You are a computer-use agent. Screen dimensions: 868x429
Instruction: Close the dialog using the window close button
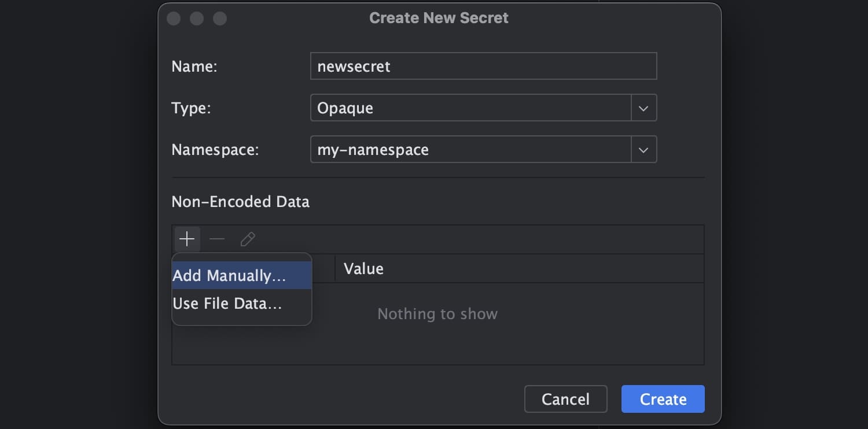point(174,19)
